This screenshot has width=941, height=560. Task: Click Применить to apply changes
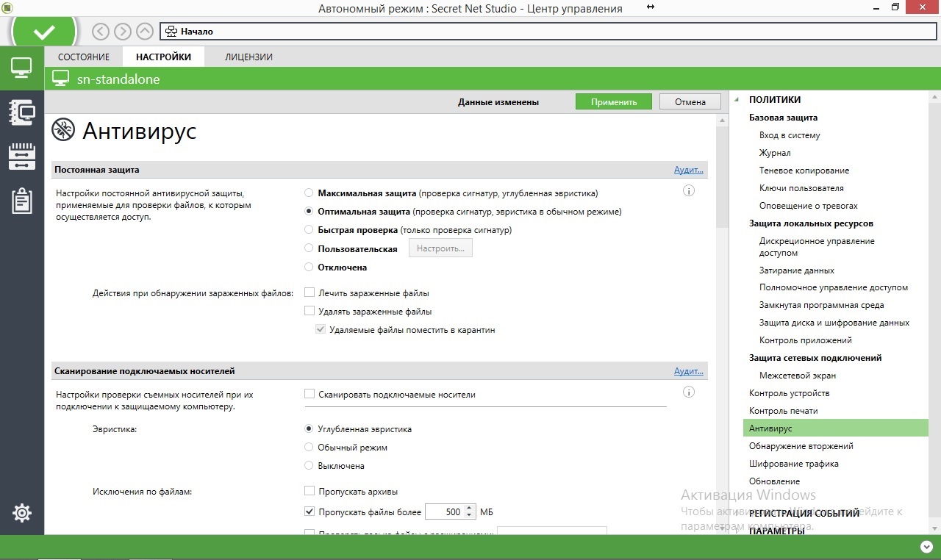(614, 102)
